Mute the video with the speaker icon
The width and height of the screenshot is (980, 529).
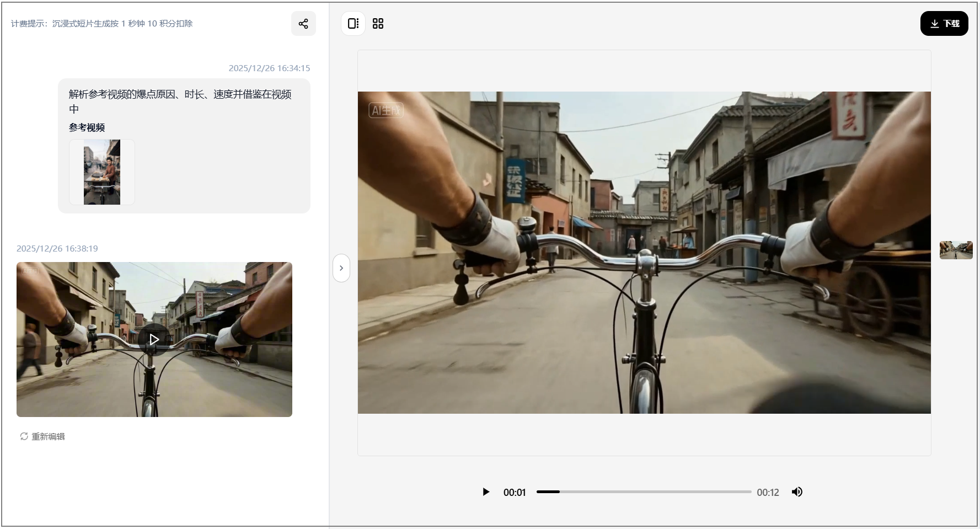coord(797,492)
